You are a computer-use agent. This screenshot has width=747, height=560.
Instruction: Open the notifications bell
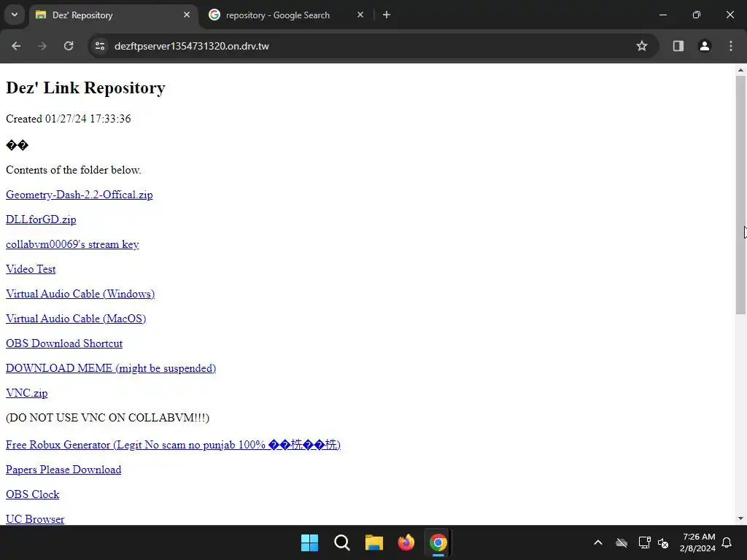[727, 542]
